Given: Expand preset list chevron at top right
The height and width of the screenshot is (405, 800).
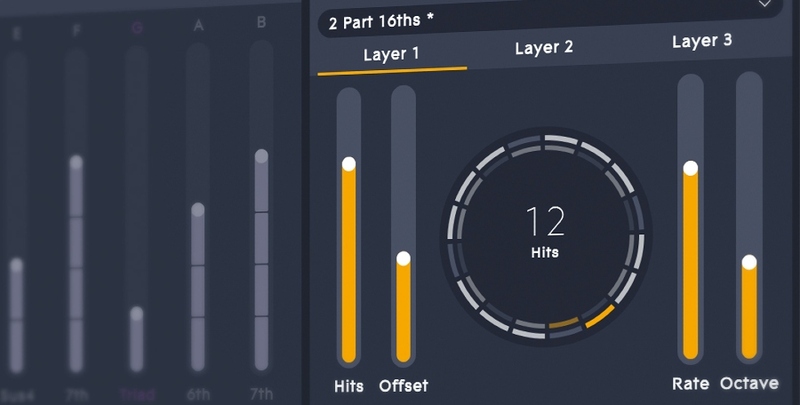Looking at the screenshot, I should point(764,4).
